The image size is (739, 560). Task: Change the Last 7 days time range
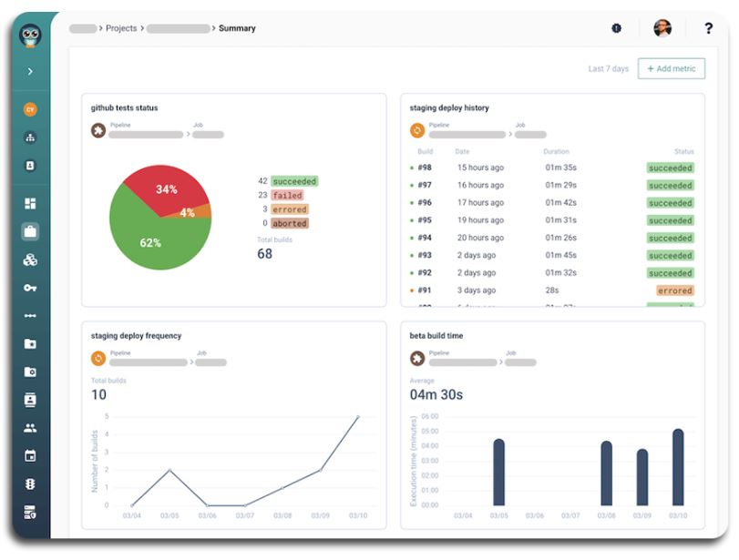(608, 69)
